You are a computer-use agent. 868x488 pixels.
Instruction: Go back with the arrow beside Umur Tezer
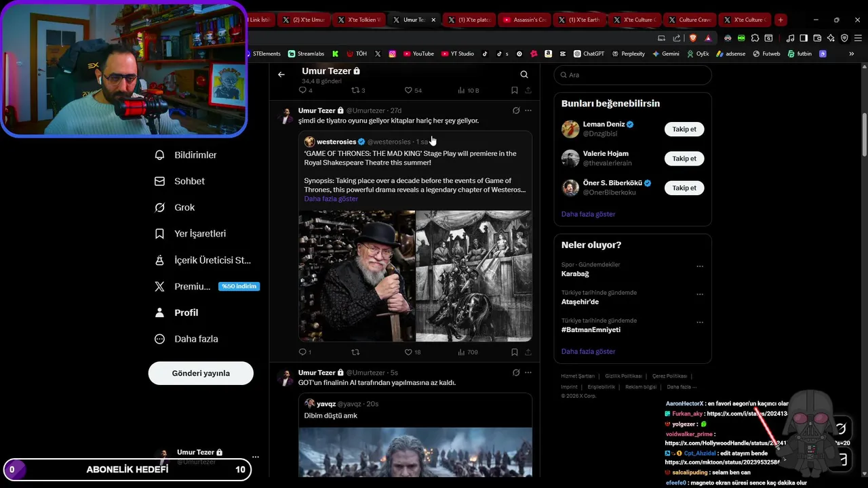(x=281, y=75)
